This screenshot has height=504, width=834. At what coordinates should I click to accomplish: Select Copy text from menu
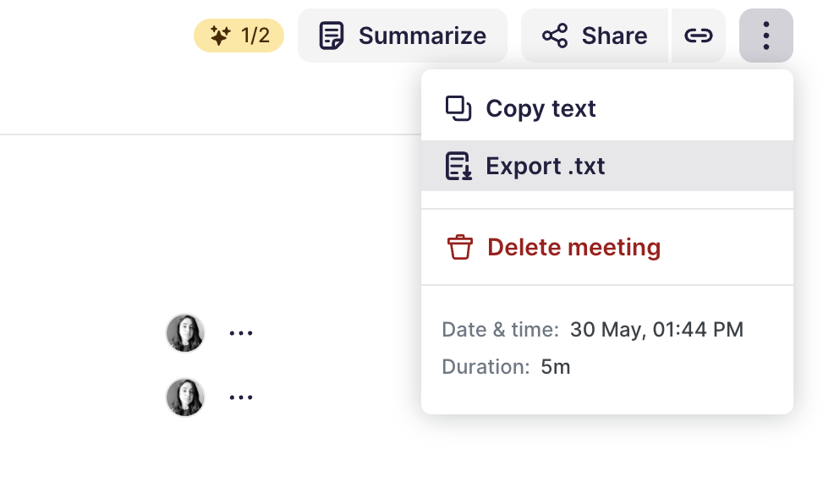540,108
